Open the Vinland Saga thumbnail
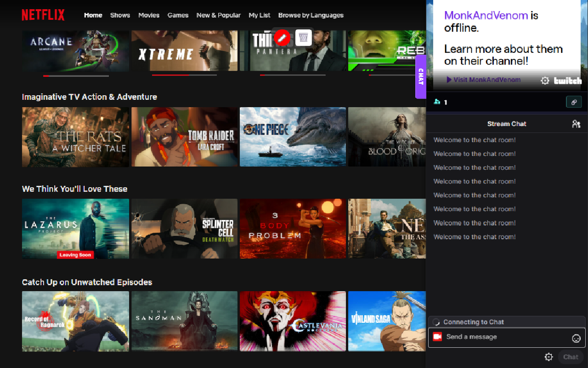The image size is (588, 368). (387, 321)
